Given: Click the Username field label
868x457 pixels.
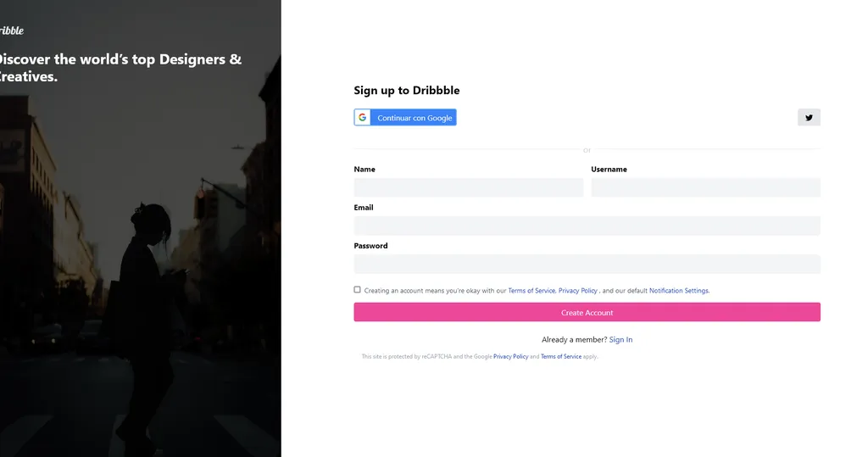Looking at the screenshot, I should coord(609,170).
